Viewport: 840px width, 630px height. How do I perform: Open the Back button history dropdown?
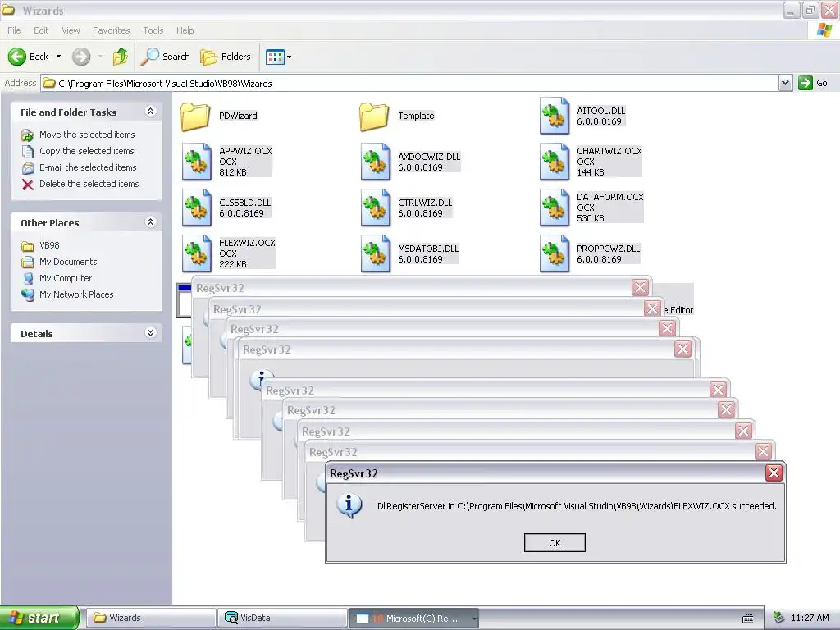click(x=58, y=57)
